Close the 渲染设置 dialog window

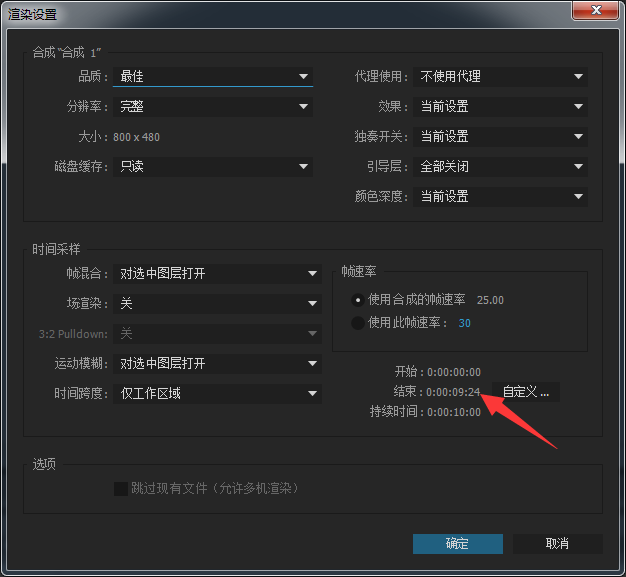(x=598, y=12)
